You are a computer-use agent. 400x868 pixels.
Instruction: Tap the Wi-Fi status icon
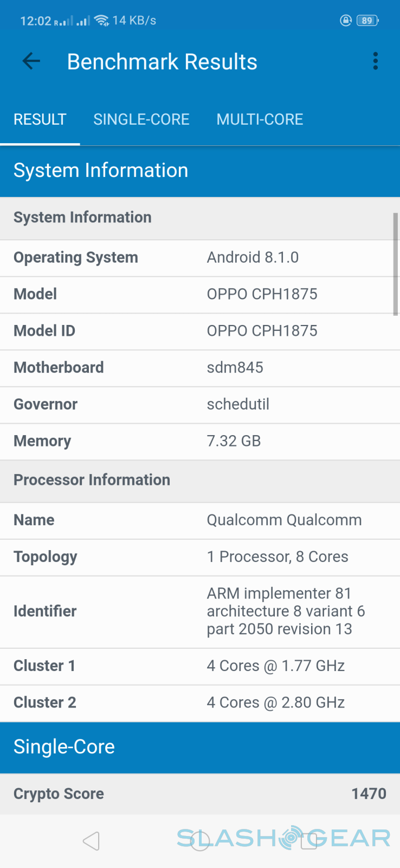click(101, 21)
